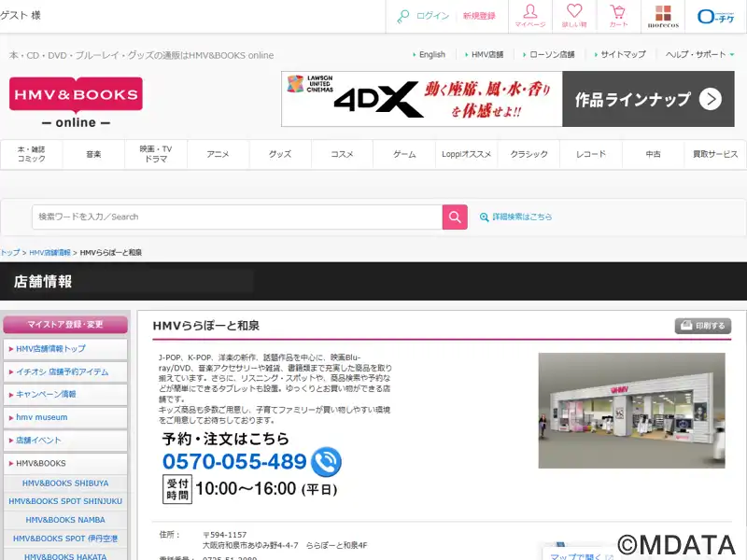Select HMV&BOOKS SHIBUYA in sidebar
This screenshot has height=560, width=747.
(x=65, y=483)
